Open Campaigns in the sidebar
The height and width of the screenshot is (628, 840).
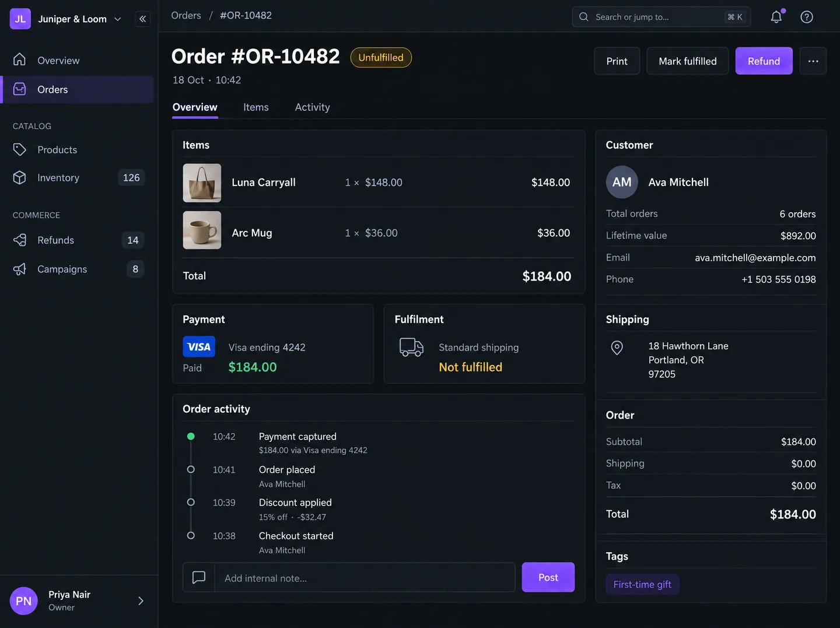[78, 269]
